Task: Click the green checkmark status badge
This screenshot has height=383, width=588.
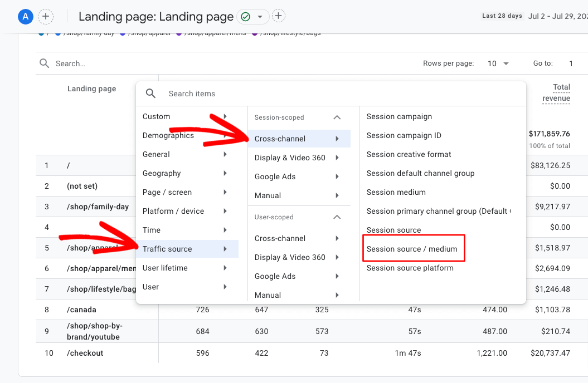Action: pos(244,17)
